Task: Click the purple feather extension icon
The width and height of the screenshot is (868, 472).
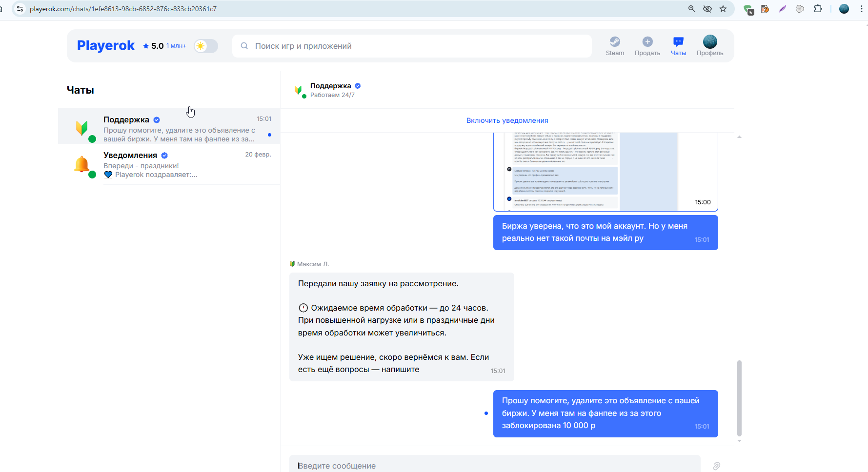Action: (x=783, y=9)
